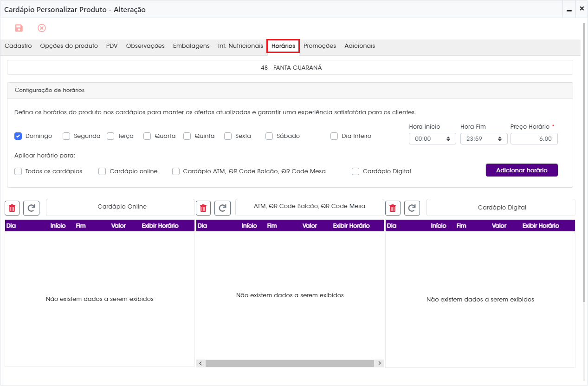Screen dimensions: 588x386
Task: Open the Promoções tab
Action: click(x=320, y=46)
